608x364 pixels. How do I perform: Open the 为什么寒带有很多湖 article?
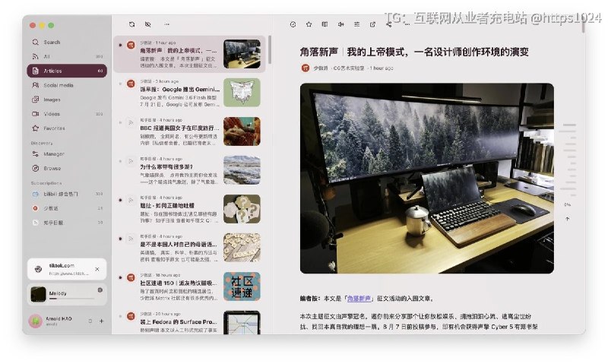point(189,170)
